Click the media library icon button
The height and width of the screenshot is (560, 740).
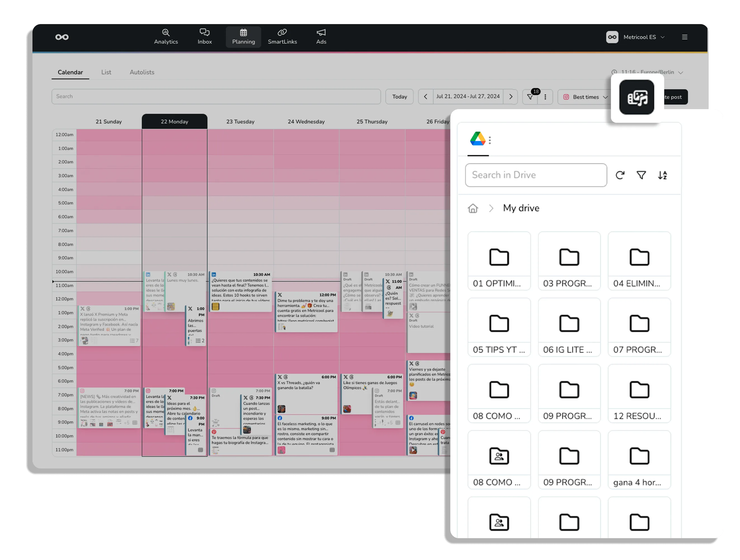click(636, 97)
